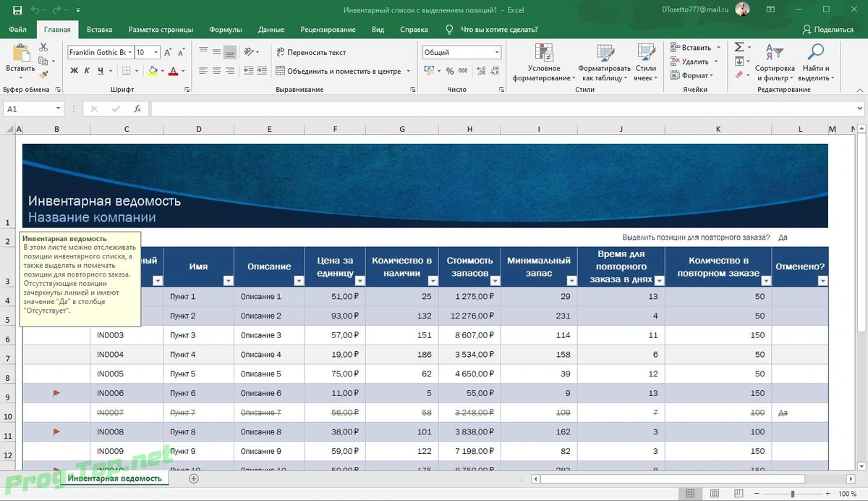The image size is (868, 501).
Task: Open the number format dropdown Общий
Action: 497,52
